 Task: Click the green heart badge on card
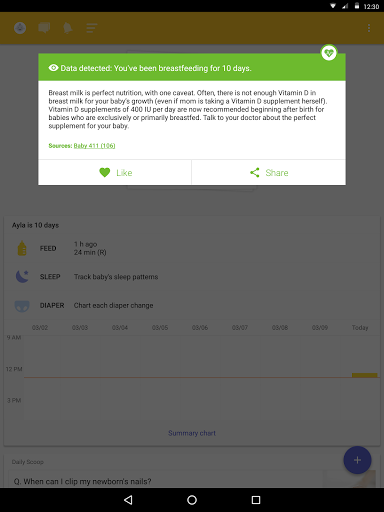pos(329,53)
